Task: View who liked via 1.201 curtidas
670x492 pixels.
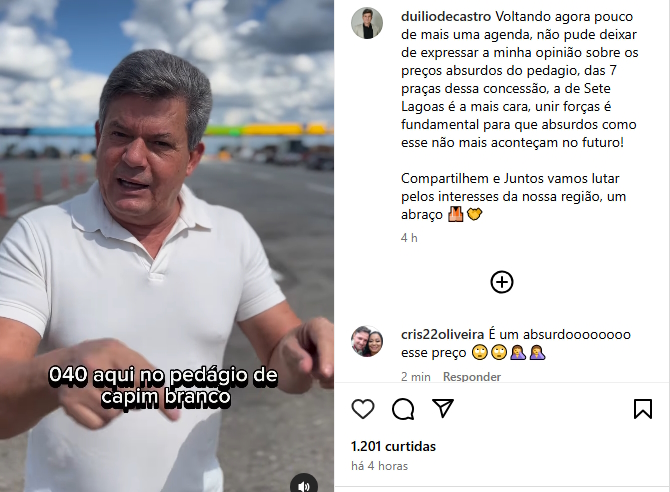Action: pos(393,446)
